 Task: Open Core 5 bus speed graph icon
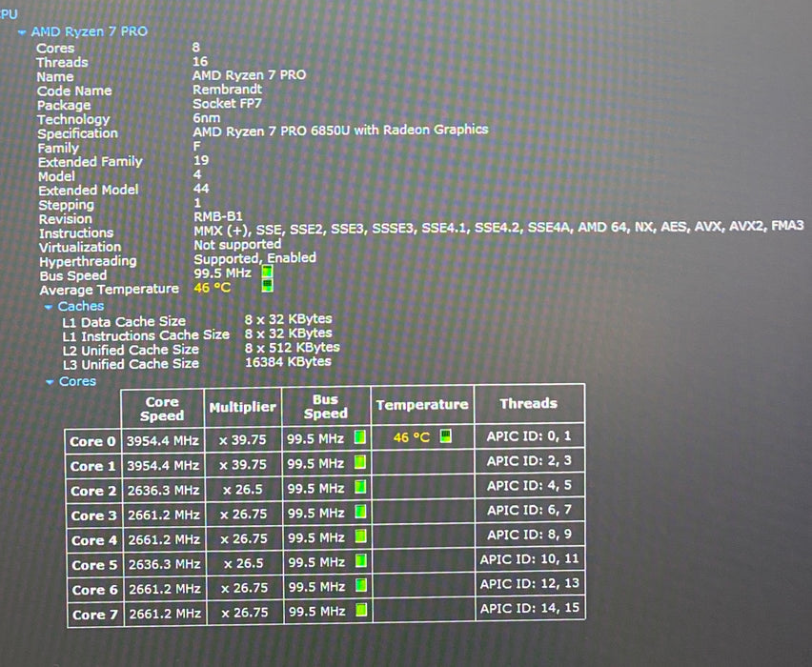361,561
